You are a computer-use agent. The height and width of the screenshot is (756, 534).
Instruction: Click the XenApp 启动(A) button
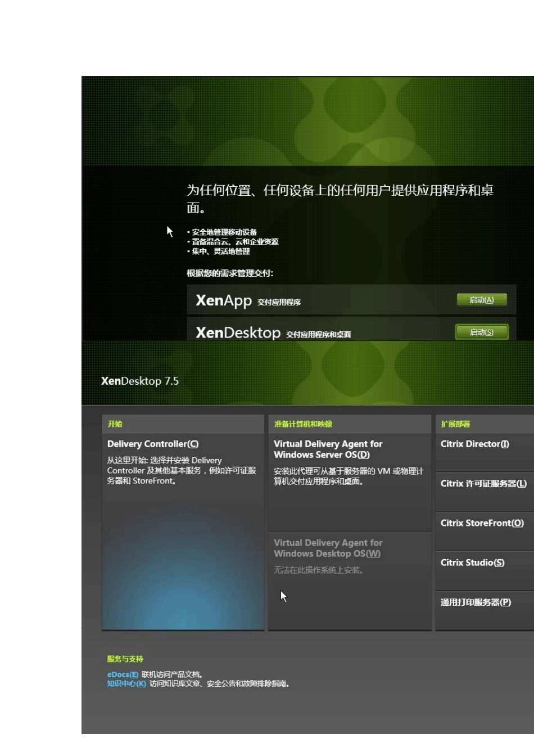pyautogui.click(x=481, y=300)
